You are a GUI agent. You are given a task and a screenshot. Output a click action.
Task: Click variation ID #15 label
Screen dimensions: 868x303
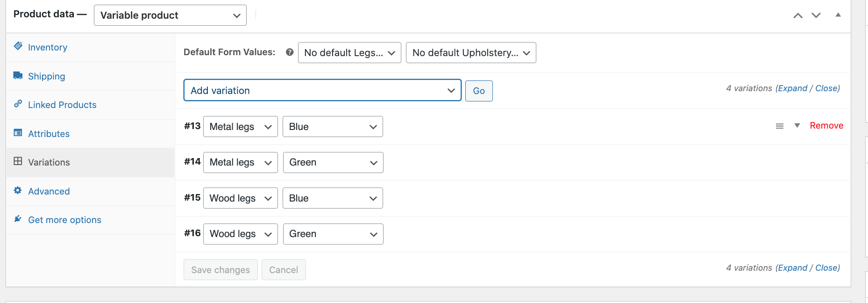(192, 197)
